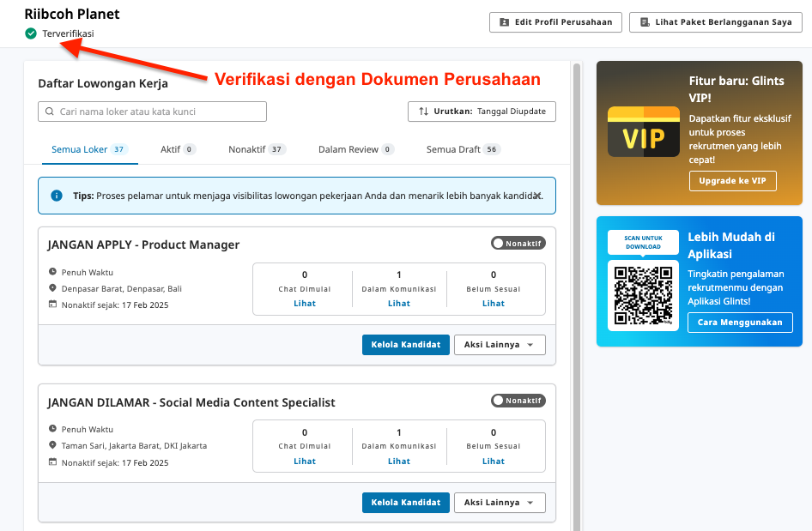Expand Aksi Lainnya for Product Manager job
812x531 pixels.
[500, 345]
